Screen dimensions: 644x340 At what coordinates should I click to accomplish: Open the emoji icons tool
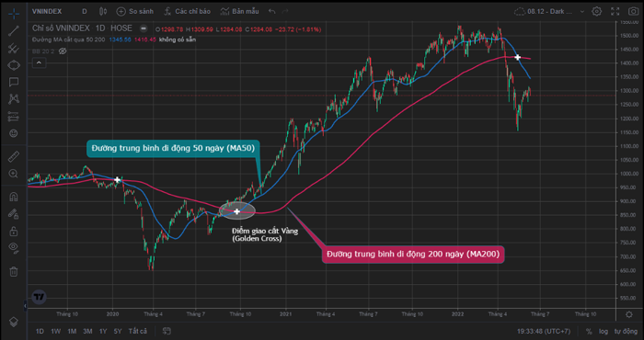[14, 133]
